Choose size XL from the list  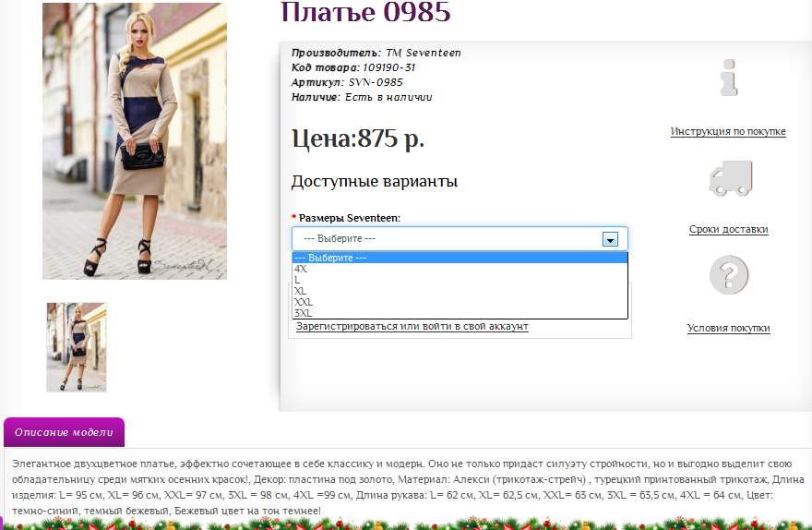(x=460, y=291)
